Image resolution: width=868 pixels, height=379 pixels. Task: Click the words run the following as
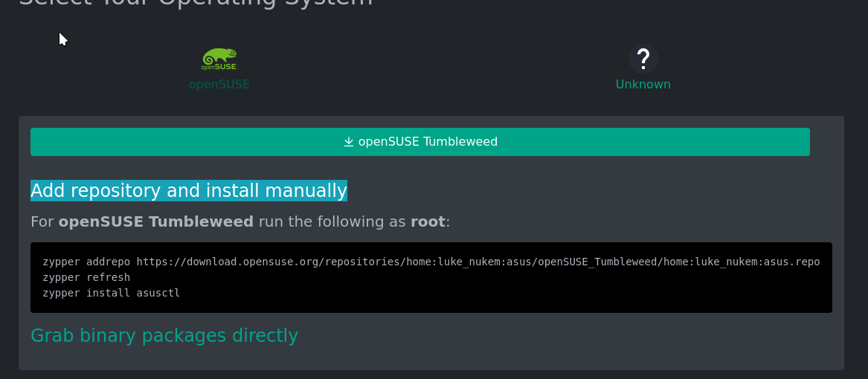click(332, 221)
